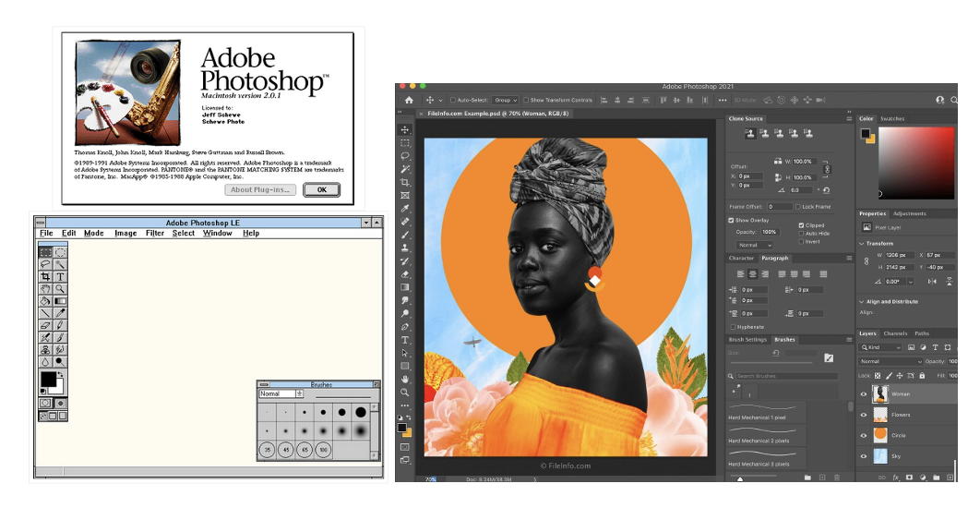
Task: Select the Magic Wand tool in modern toolbar
Action: [405, 170]
